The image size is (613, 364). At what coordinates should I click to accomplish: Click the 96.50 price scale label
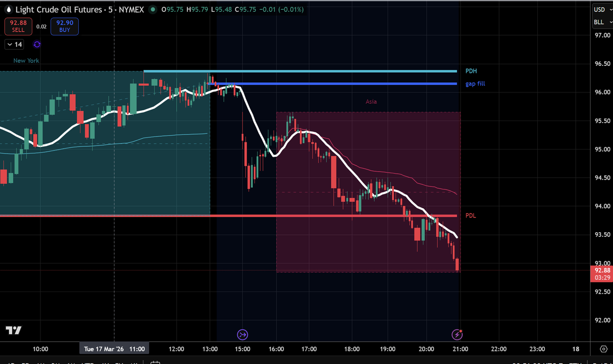point(602,64)
